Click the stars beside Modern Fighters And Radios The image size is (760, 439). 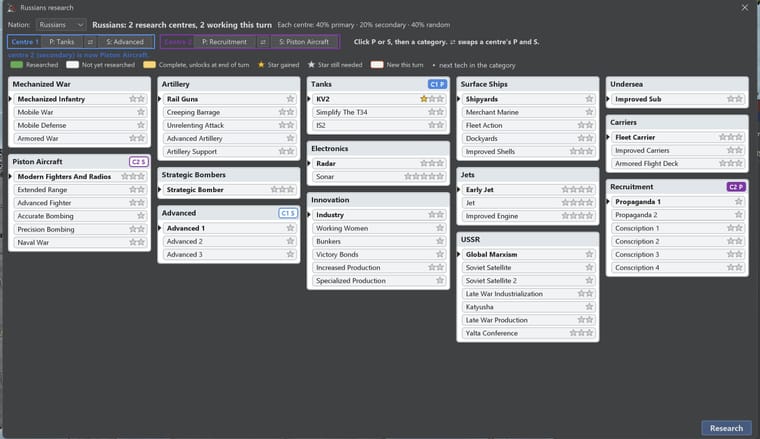tap(133, 177)
